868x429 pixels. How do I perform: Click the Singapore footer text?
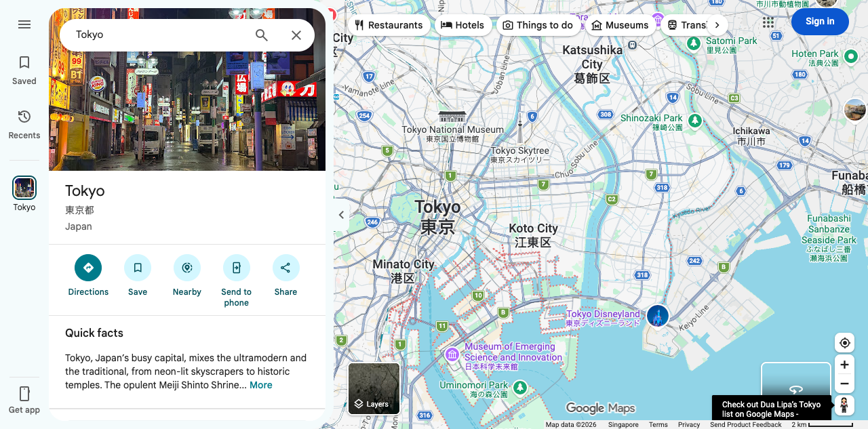coord(623,425)
